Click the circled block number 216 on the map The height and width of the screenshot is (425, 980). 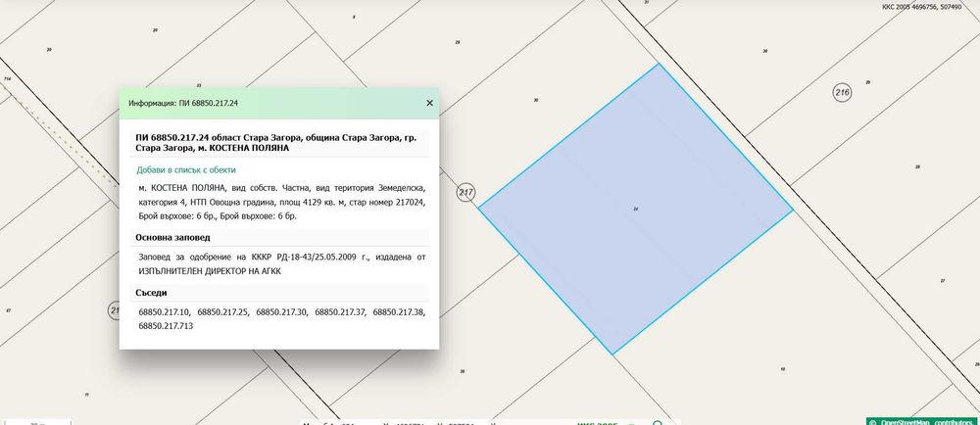(843, 94)
